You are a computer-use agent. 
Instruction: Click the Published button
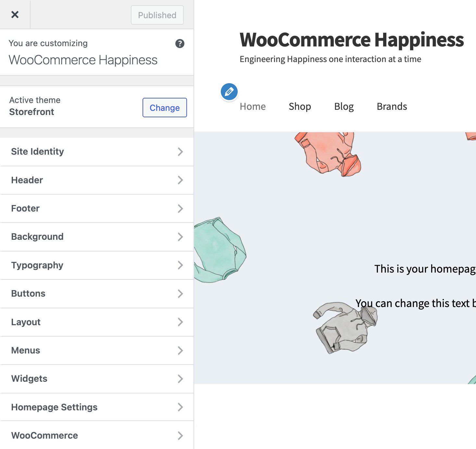(157, 15)
